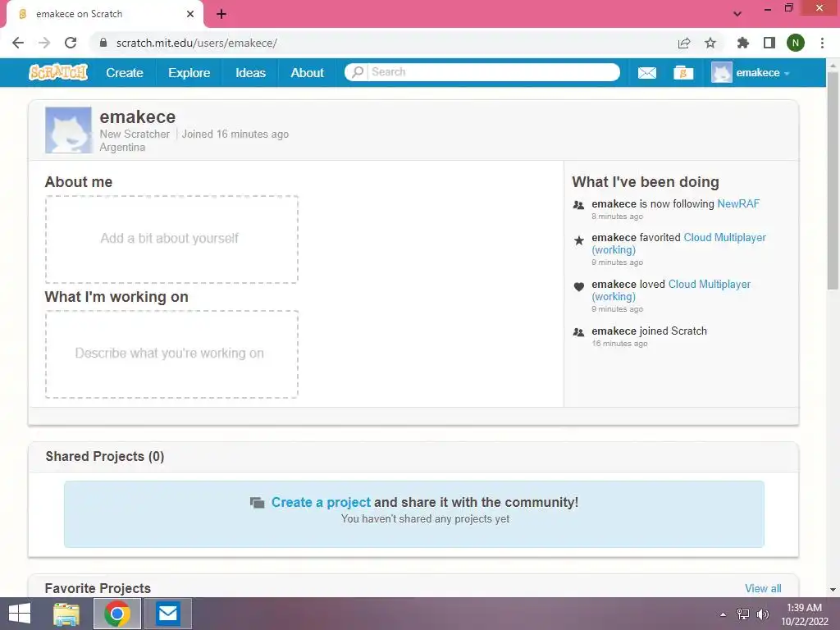Open the Create menu item
The image size is (840, 630).
point(125,72)
